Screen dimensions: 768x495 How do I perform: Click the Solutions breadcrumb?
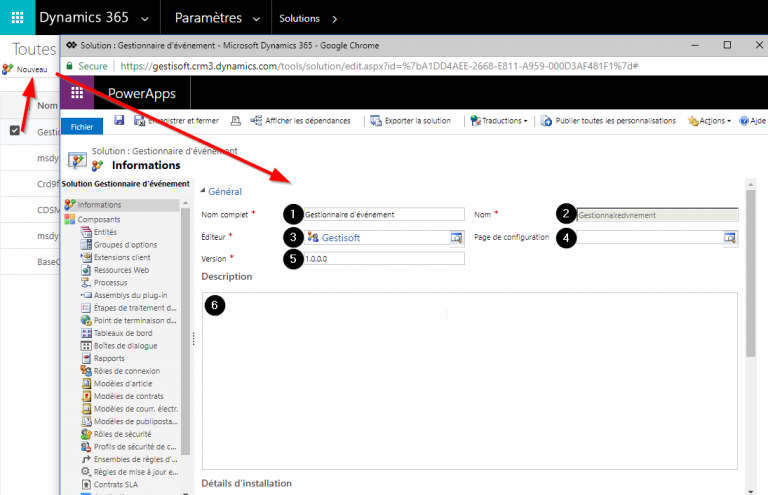click(299, 19)
